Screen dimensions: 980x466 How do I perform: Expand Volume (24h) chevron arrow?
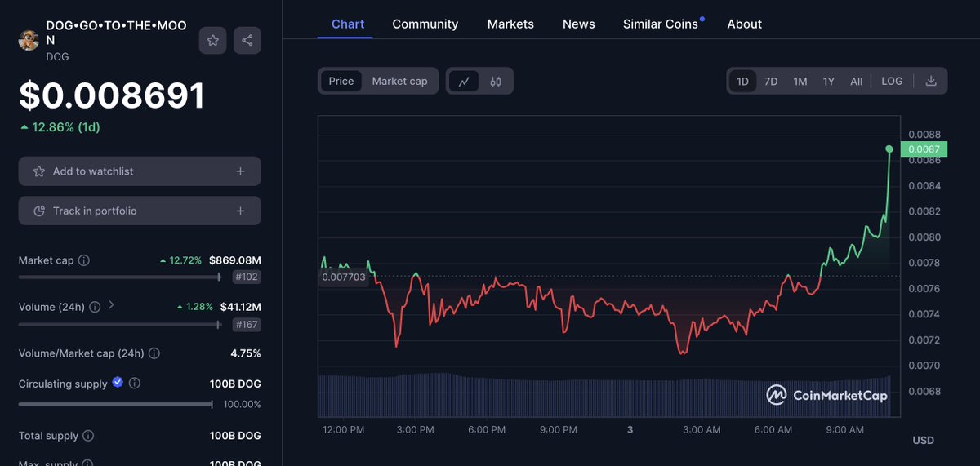coord(112,306)
